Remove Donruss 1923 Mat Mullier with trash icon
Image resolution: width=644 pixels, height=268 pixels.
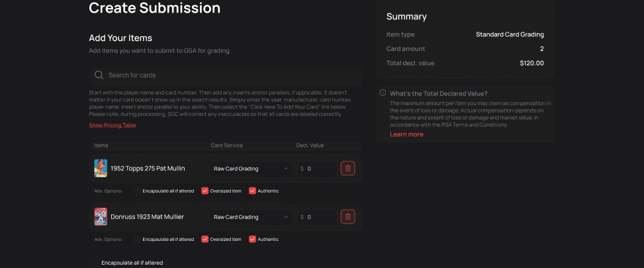[347, 216]
